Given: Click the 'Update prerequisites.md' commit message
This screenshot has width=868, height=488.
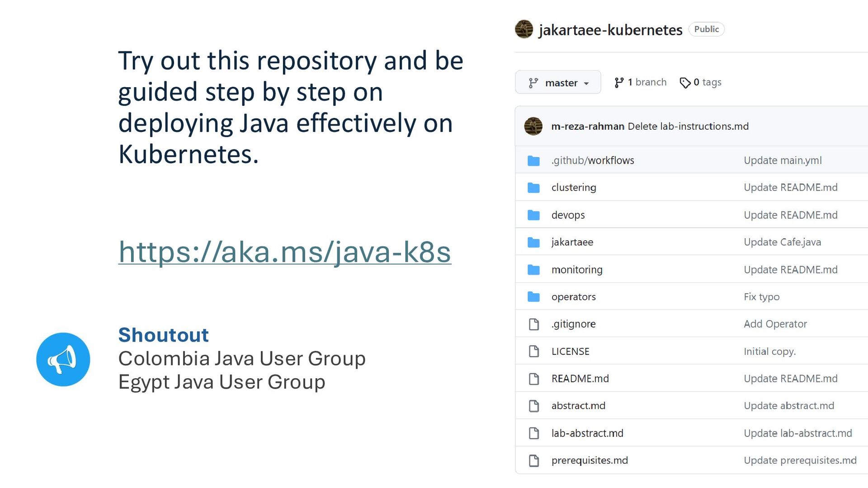Looking at the screenshot, I should pyautogui.click(x=800, y=460).
